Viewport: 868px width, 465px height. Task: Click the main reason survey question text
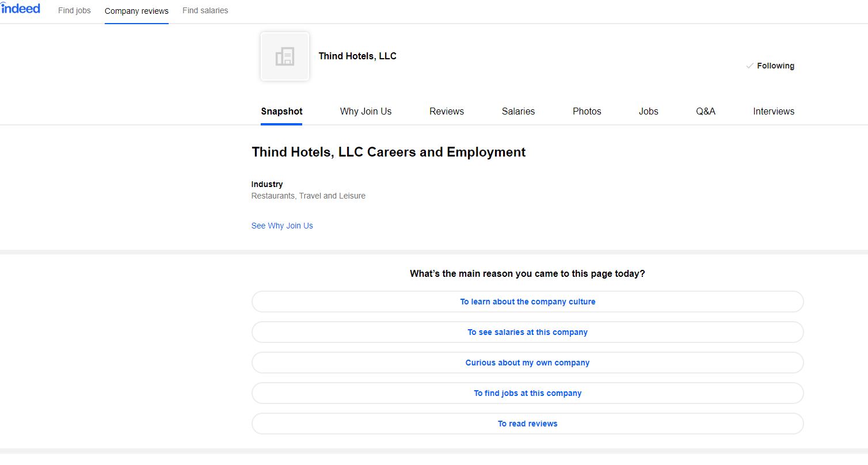[527, 273]
